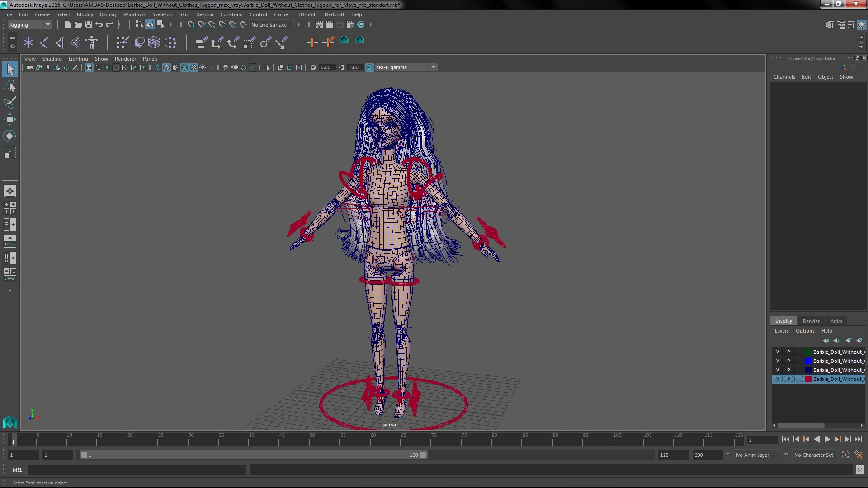Image resolution: width=868 pixels, height=488 pixels.
Task: Open the No Character Set dropdown
Action: 815,455
